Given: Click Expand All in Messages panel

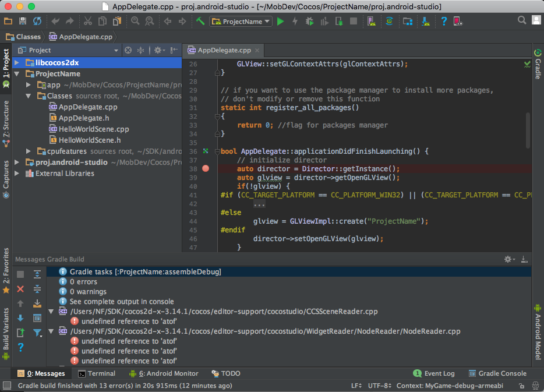Looking at the screenshot, I should (x=37, y=274).
